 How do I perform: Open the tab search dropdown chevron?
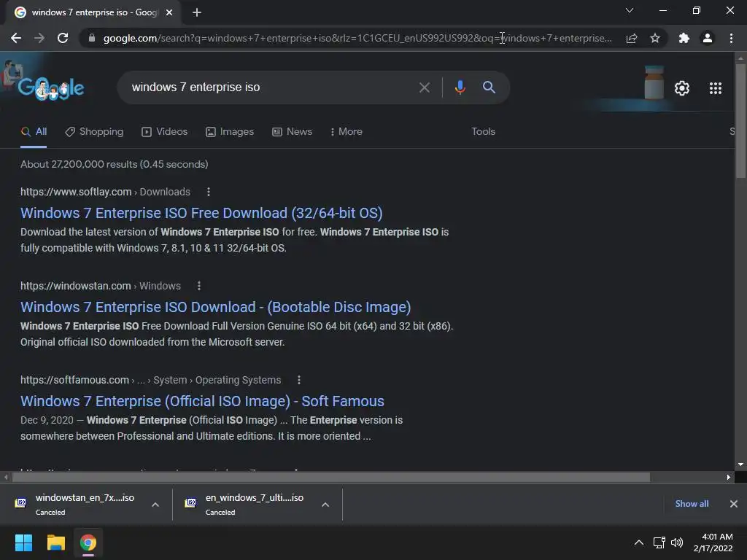(630, 10)
